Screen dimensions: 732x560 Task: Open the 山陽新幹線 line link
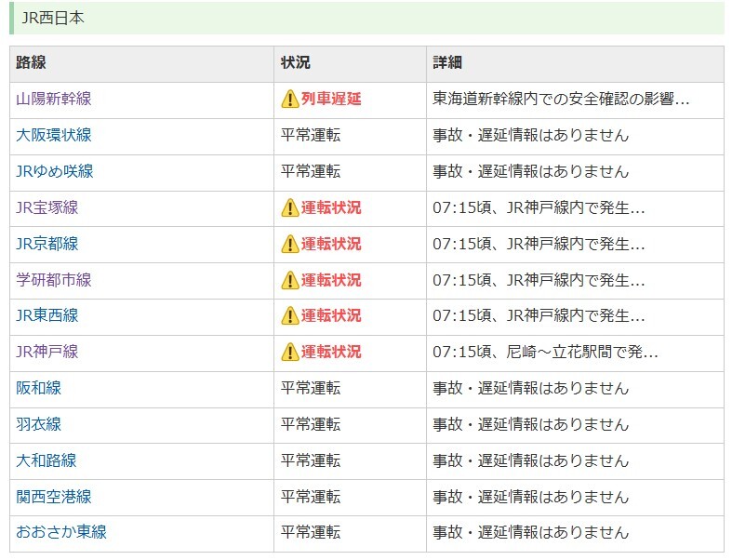(54, 99)
